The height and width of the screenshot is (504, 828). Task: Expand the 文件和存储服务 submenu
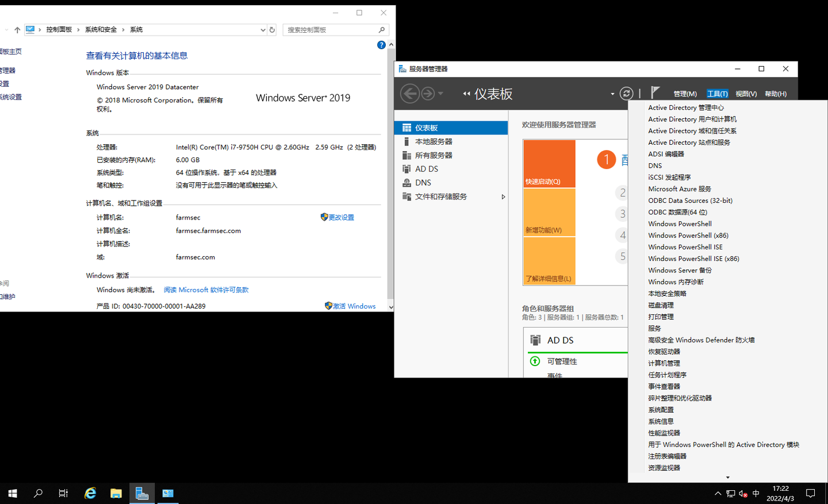coord(503,197)
